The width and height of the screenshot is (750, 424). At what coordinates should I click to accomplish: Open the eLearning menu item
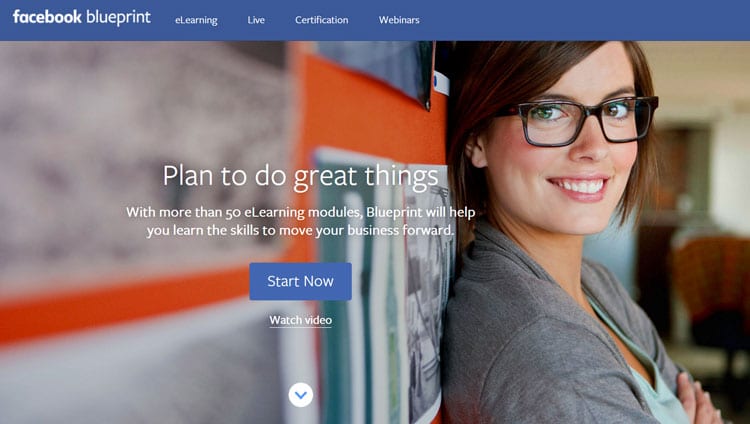pyautogui.click(x=196, y=20)
